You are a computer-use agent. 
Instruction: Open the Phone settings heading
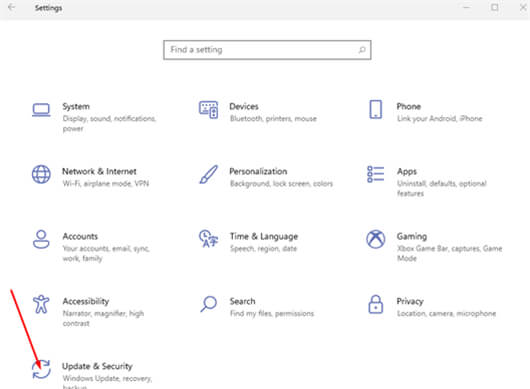pyautogui.click(x=409, y=106)
